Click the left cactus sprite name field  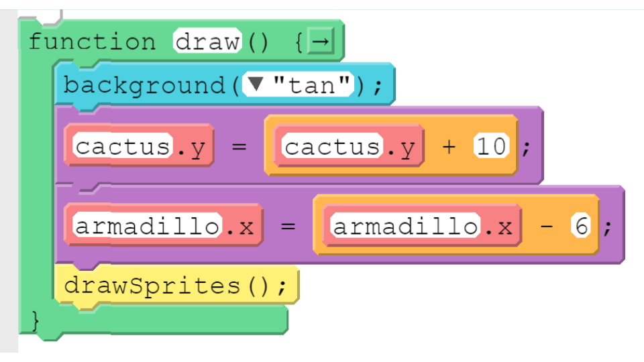(122, 145)
